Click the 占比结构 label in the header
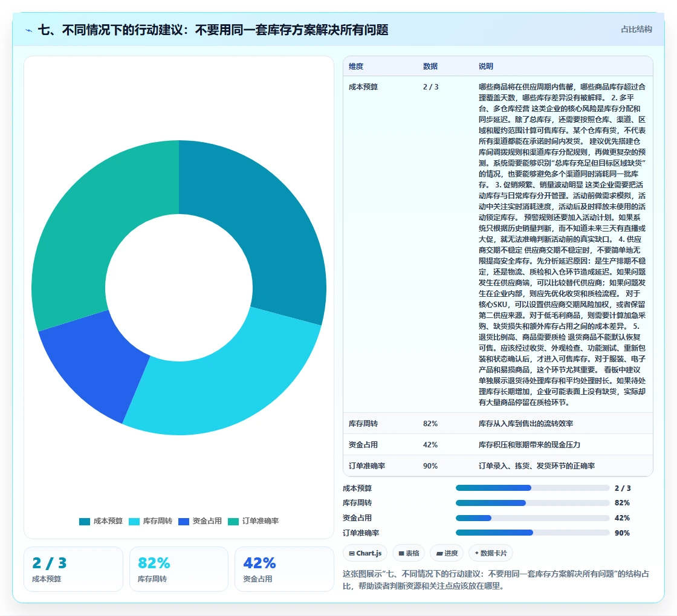 (x=636, y=30)
